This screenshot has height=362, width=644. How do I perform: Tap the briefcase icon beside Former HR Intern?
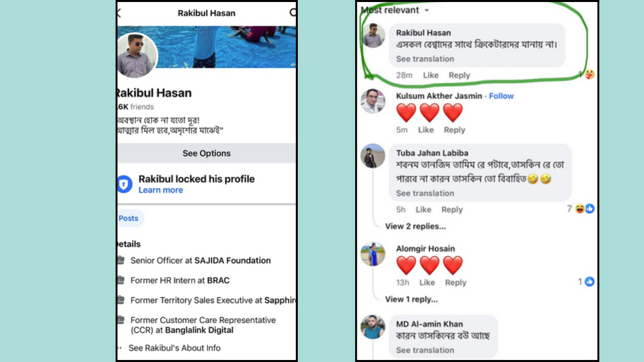(120, 280)
